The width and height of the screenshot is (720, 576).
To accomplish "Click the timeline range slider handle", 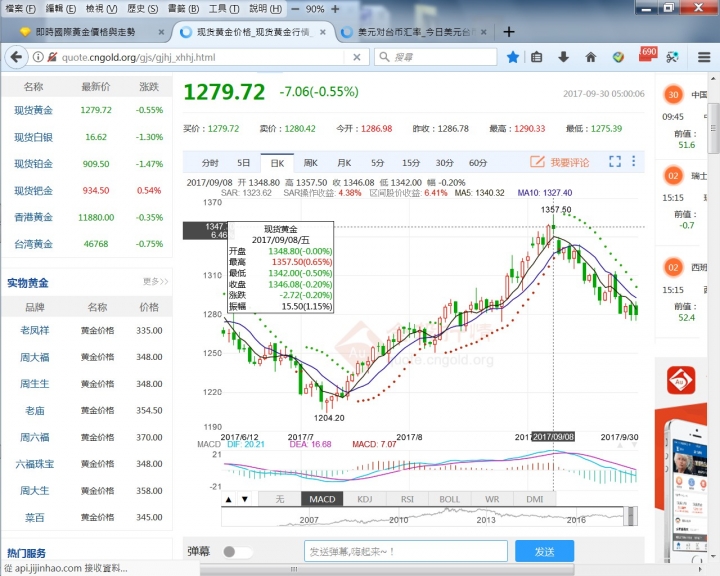I will pyautogui.click(x=630, y=514).
